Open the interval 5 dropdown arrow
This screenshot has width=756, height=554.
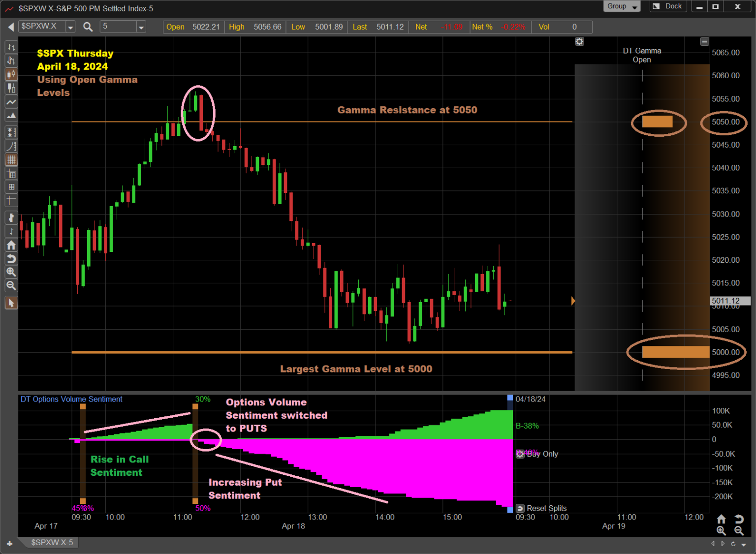click(x=141, y=27)
